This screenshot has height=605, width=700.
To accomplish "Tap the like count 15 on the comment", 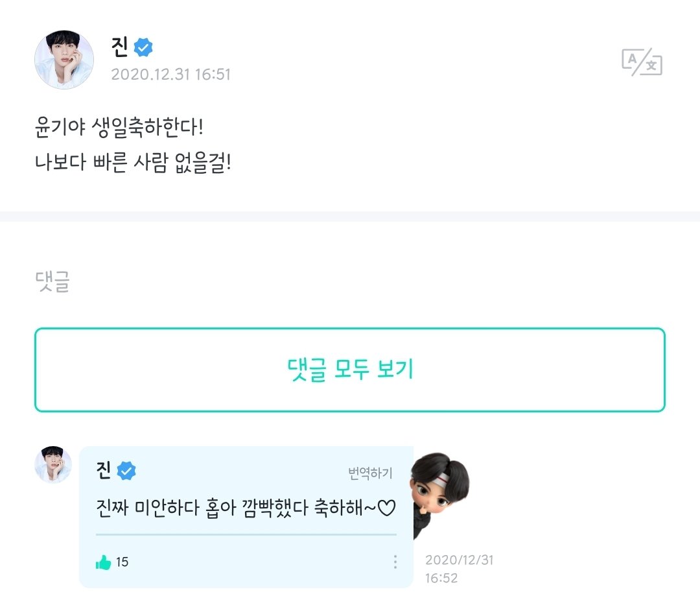I will (122, 562).
